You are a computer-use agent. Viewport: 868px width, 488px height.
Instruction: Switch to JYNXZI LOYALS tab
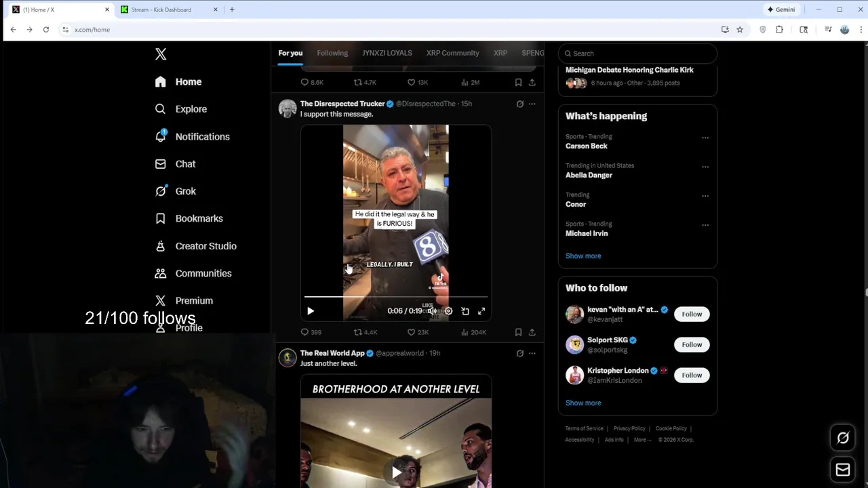pos(387,53)
